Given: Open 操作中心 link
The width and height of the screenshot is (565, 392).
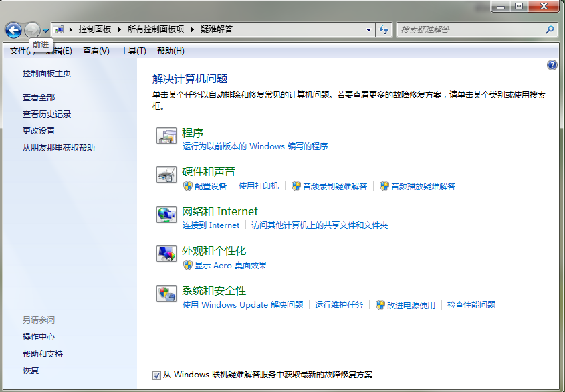Looking at the screenshot, I should 39,337.
